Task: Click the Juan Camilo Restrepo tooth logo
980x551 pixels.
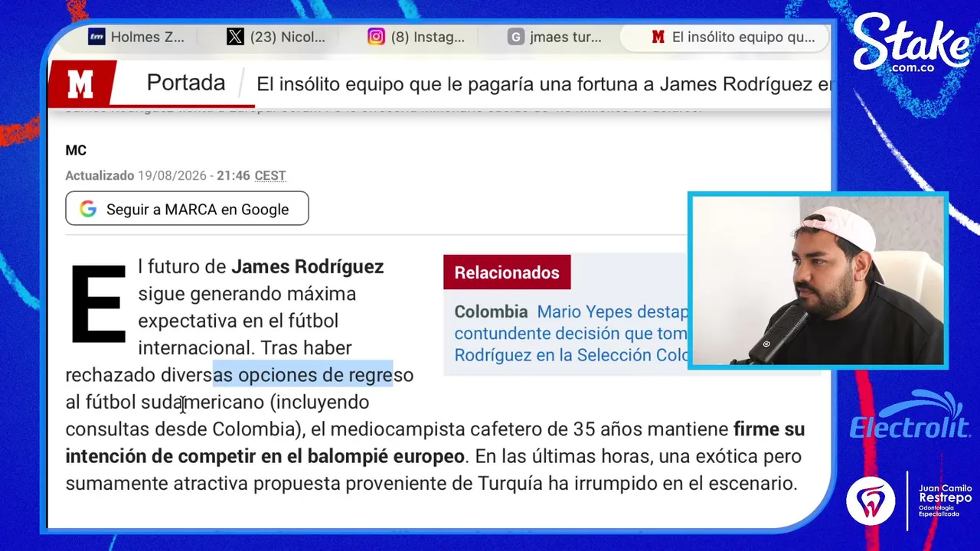Action: 871,500
